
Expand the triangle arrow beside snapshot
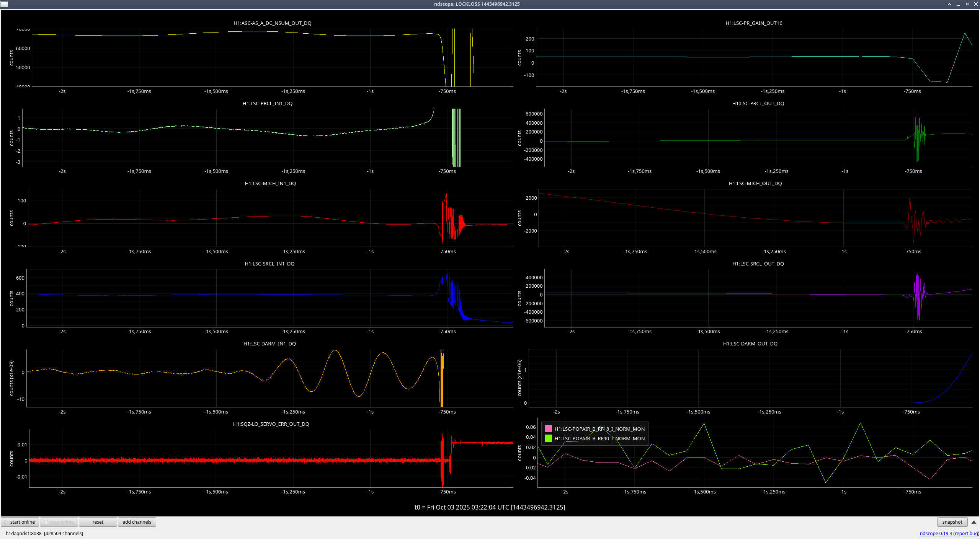tap(974, 522)
